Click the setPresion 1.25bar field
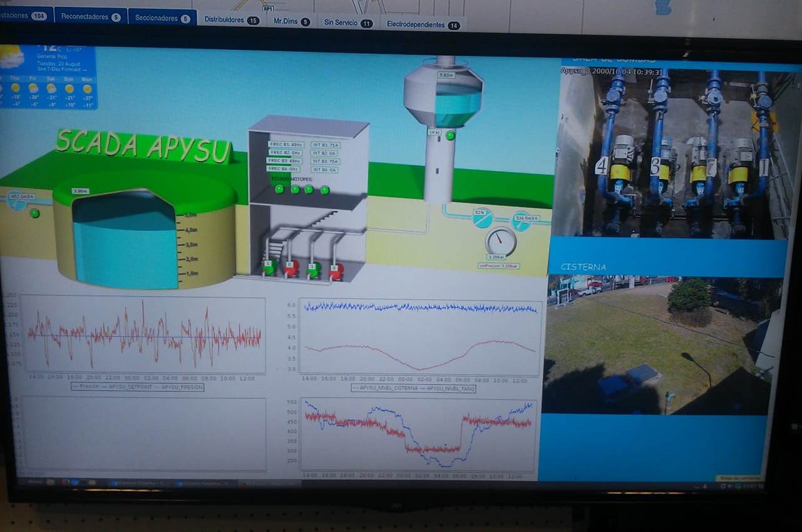 point(499,266)
